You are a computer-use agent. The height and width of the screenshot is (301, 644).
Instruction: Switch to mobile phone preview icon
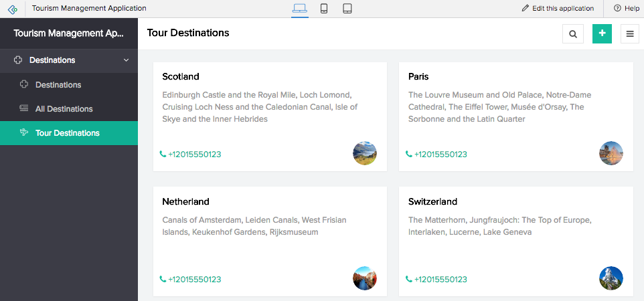(x=324, y=9)
